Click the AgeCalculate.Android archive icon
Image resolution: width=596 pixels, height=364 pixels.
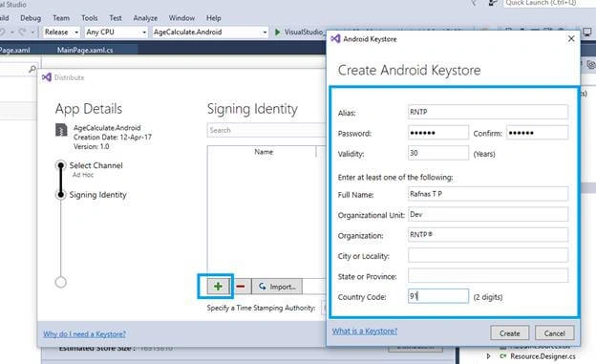click(x=61, y=130)
